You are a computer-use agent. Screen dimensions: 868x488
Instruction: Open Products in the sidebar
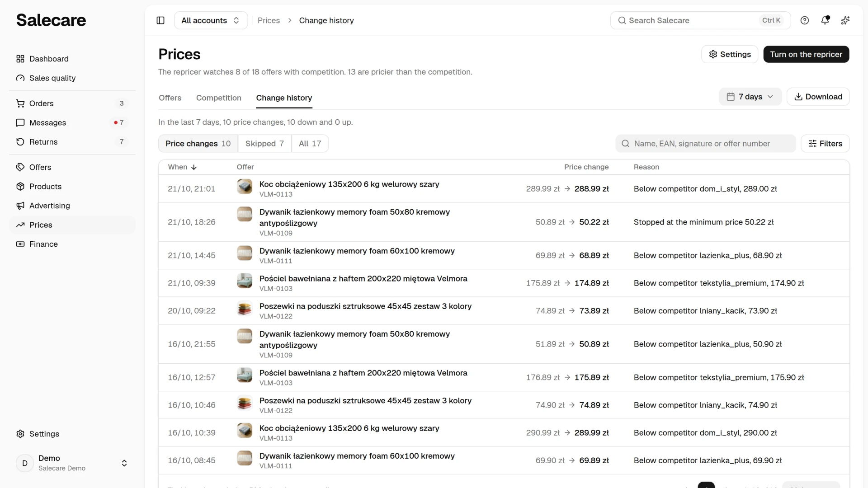click(x=72, y=187)
